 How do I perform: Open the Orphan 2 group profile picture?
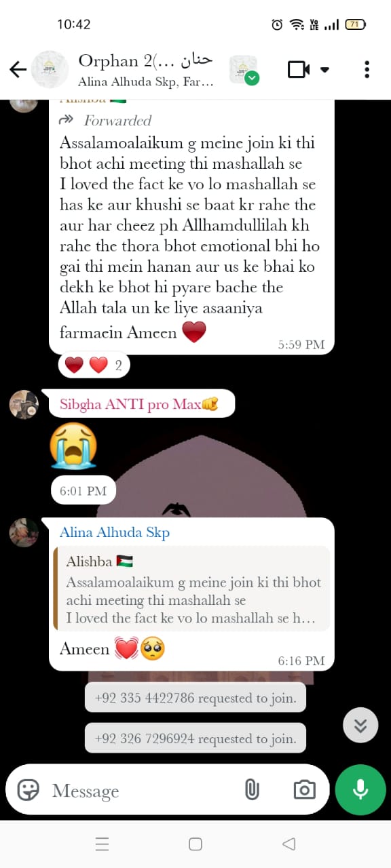tap(50, 69)
